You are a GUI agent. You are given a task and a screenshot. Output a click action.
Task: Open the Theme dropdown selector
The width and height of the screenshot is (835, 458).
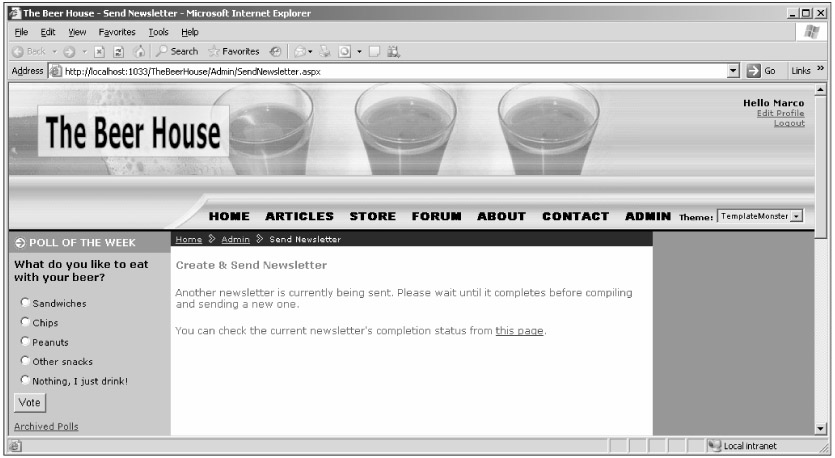[x=797, y=216]
